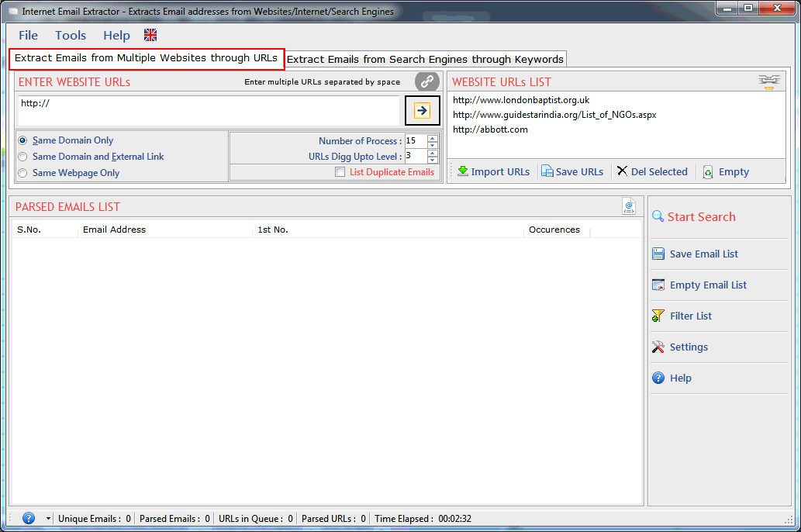Click the status bar help question icon
Image resolution: width=801 pixels, height=532 pixels.
click(x=29, y=518)
